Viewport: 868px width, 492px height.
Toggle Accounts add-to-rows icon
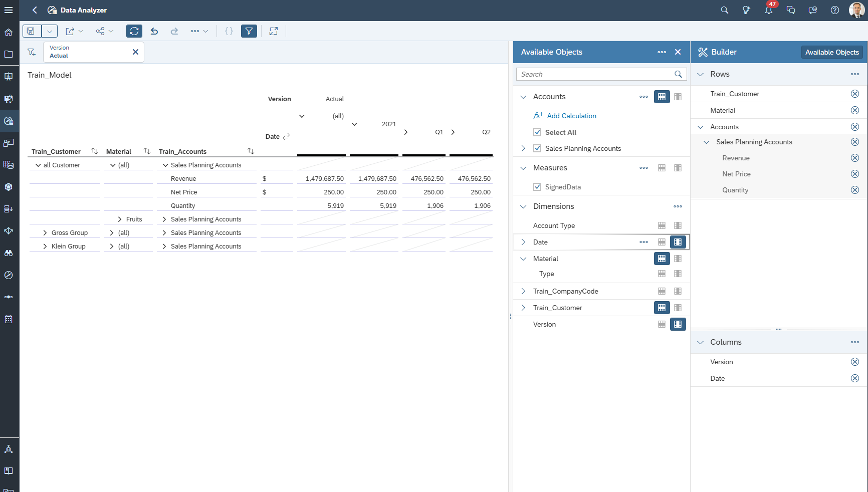pyautogui.click(x=662, y=97)
